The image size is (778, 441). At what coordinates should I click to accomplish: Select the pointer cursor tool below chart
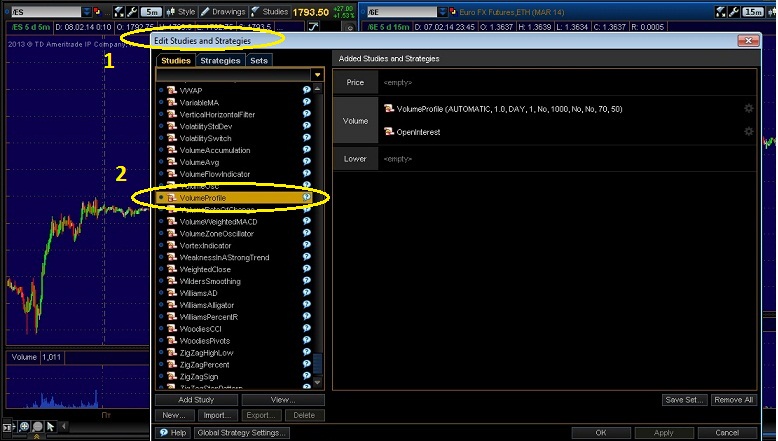pyautogui.click(x=51, y=426)
